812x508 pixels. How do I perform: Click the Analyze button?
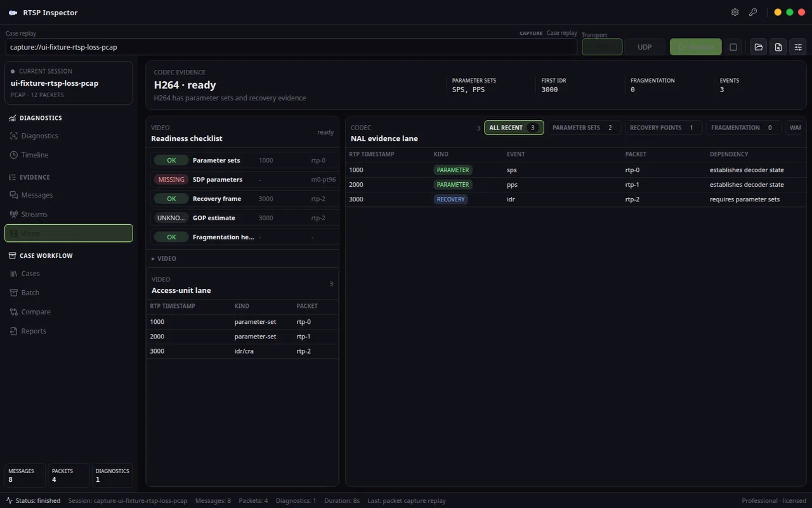click(696, 47)
